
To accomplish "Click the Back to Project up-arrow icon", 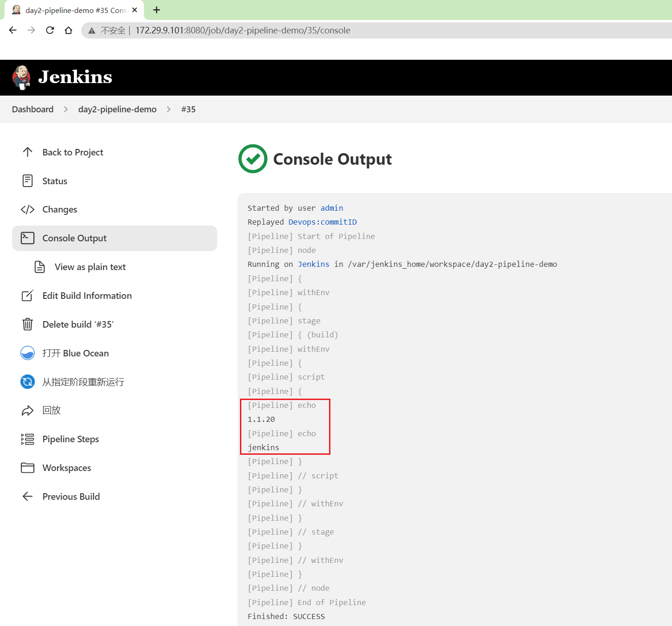I will 27,152.
